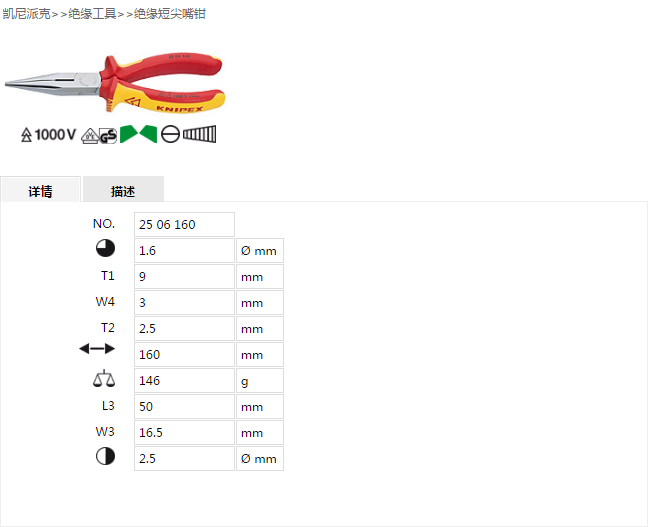Open the 绝缘短尖嘴钳 breadcrumb link
The image size is (650, 527).
(170, 14)
